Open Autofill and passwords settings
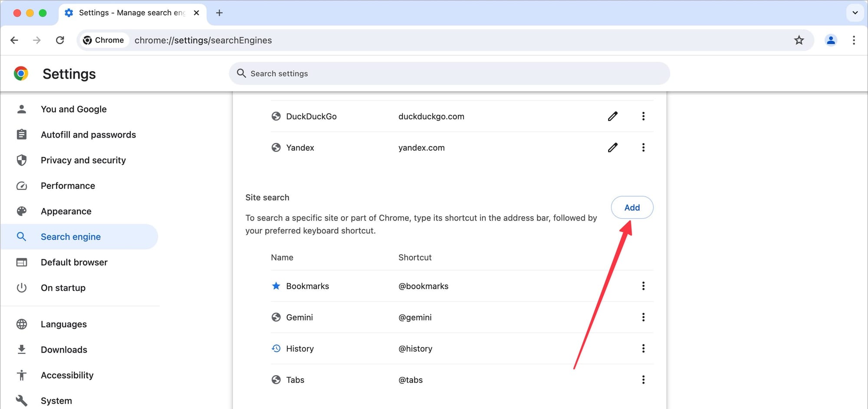The height and width of the screenshot is (409, 868). coord(79,135)
